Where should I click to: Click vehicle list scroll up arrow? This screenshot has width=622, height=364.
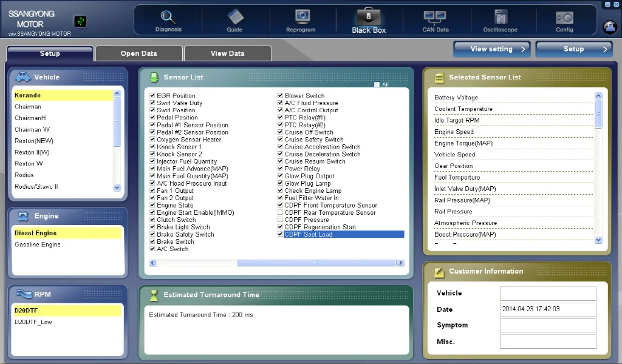point(117,93)
